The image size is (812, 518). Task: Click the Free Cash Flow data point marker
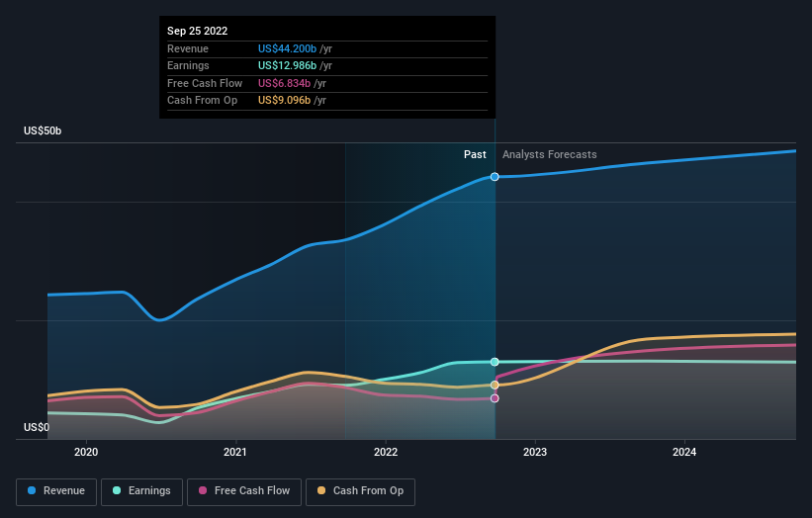(x=495, y=398)
